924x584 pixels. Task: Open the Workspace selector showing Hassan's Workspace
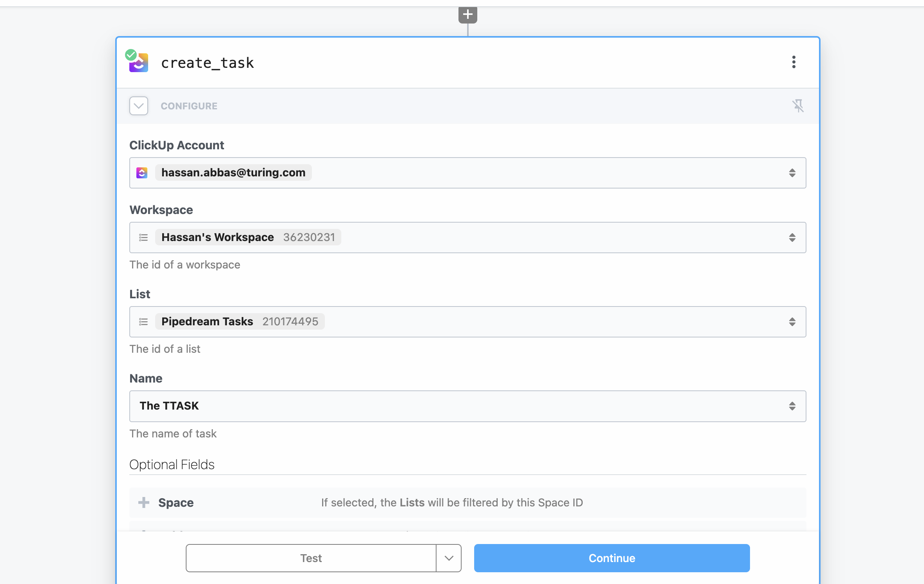click(x=792, y=237)
